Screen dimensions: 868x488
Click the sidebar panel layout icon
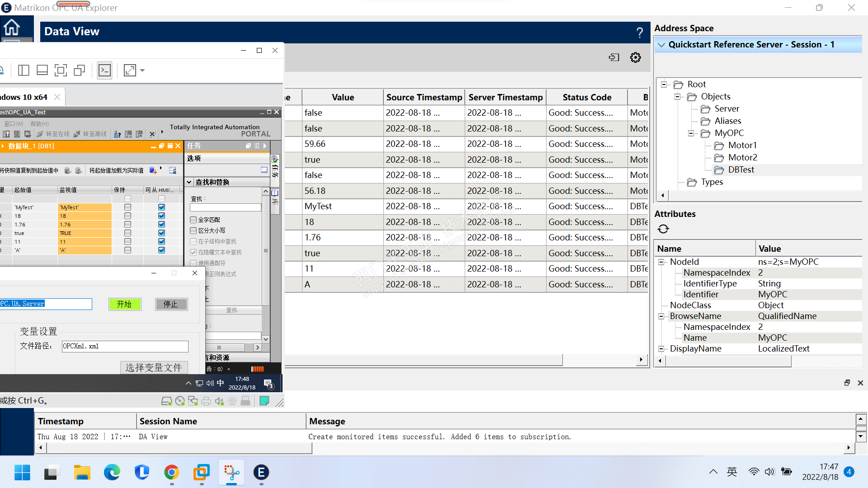(24, 70)
